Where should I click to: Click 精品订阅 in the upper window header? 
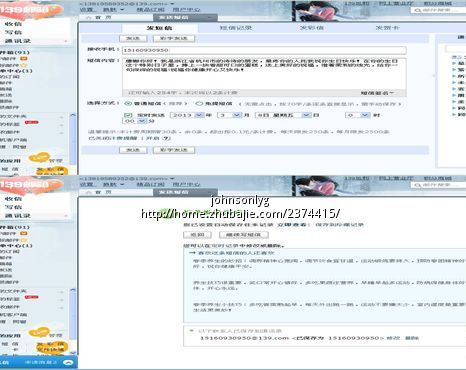pos(150,10)
